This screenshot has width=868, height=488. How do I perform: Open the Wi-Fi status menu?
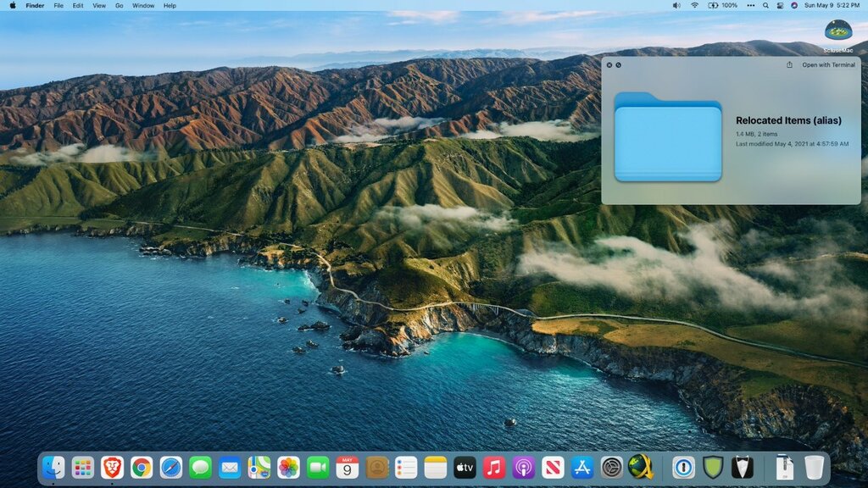click(694, 5)
